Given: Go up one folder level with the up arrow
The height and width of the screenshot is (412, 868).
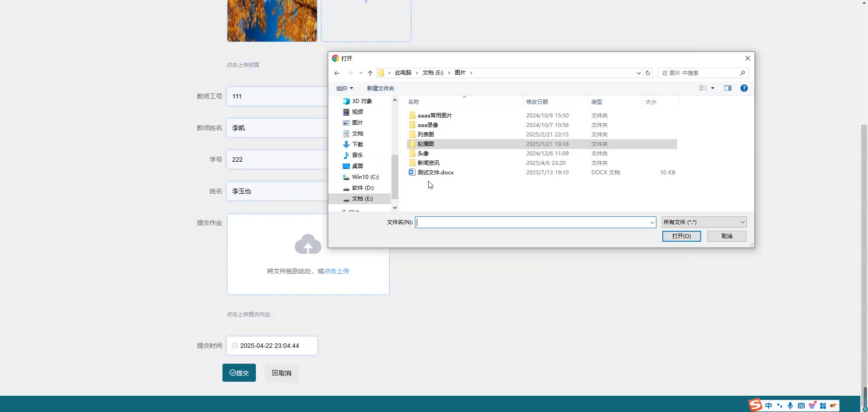Looking at the screenshot, I should point(370,73).
